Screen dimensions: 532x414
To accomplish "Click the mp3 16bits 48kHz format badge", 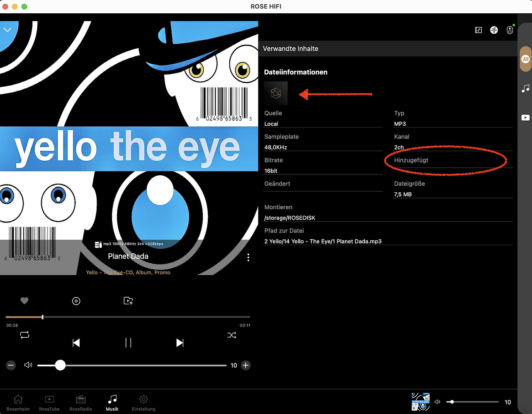I will click(x=129, y=244).
